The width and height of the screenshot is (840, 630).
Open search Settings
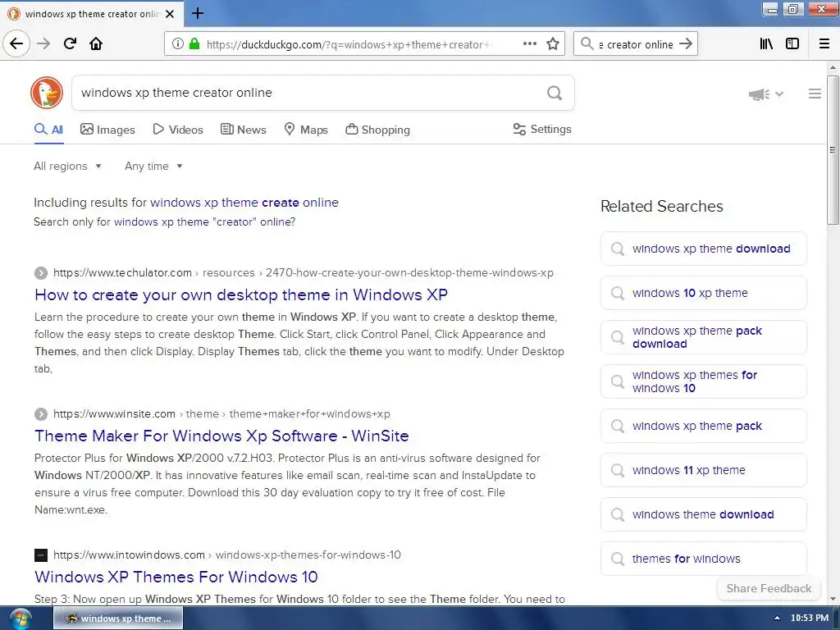pyautogui.click(x=542, y=129)
